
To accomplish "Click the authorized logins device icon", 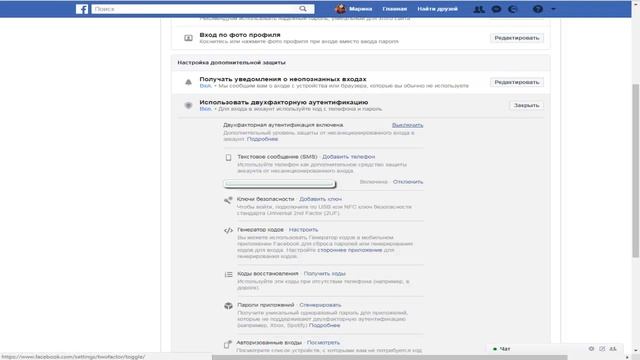I will (x=228, y=344).
